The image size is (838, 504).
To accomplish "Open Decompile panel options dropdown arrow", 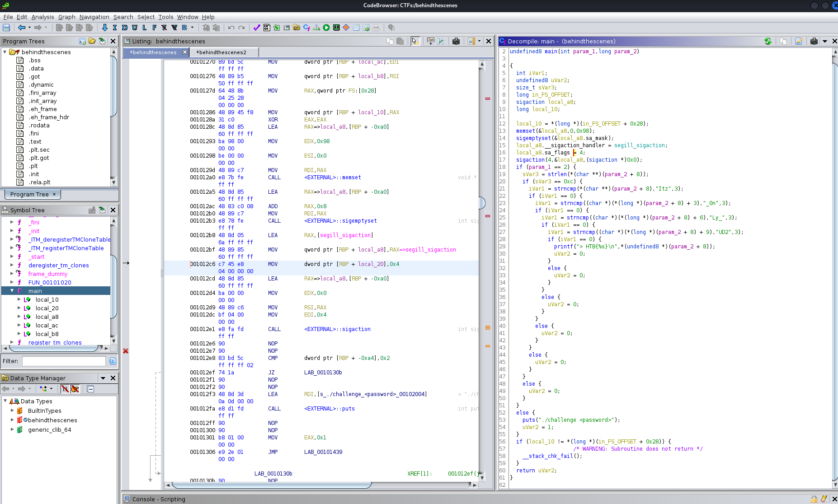I will click(x=825, y=41).
